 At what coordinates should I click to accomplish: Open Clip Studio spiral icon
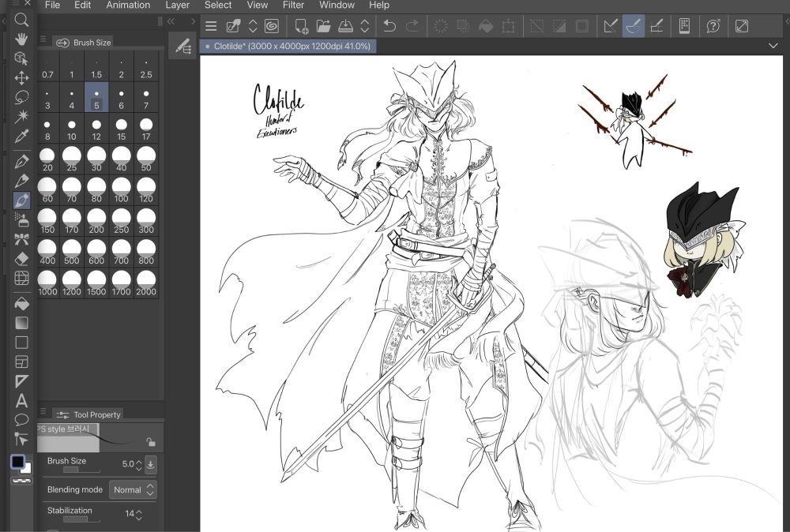click(x=272, y=26)
